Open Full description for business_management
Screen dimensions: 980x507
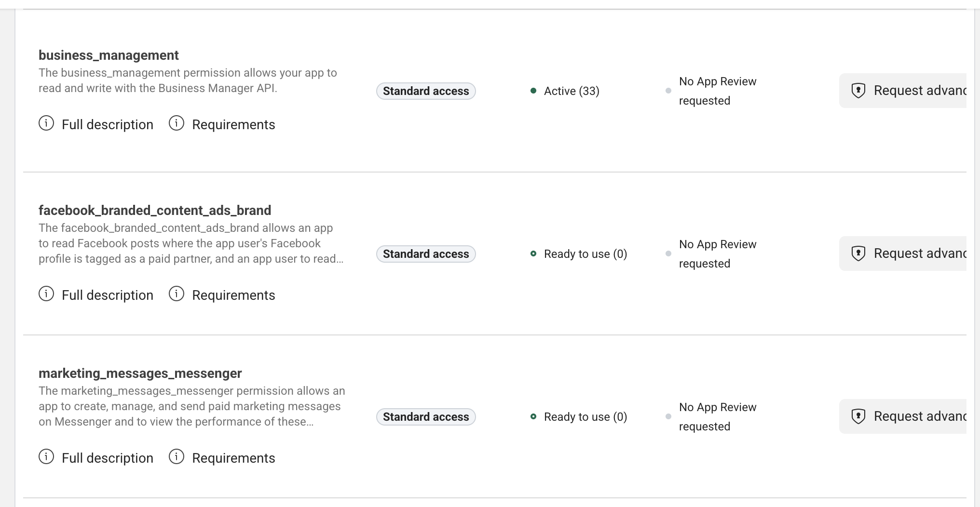coord(107,125)
